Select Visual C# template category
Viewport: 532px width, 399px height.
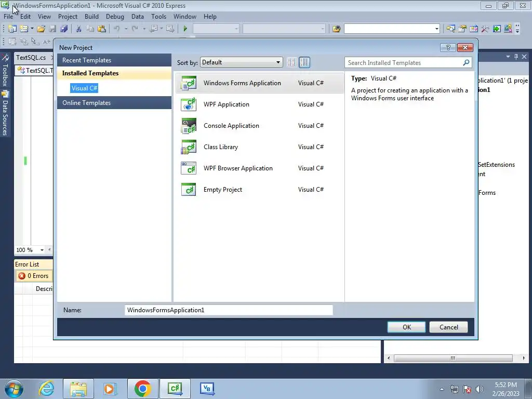point(85,88)
